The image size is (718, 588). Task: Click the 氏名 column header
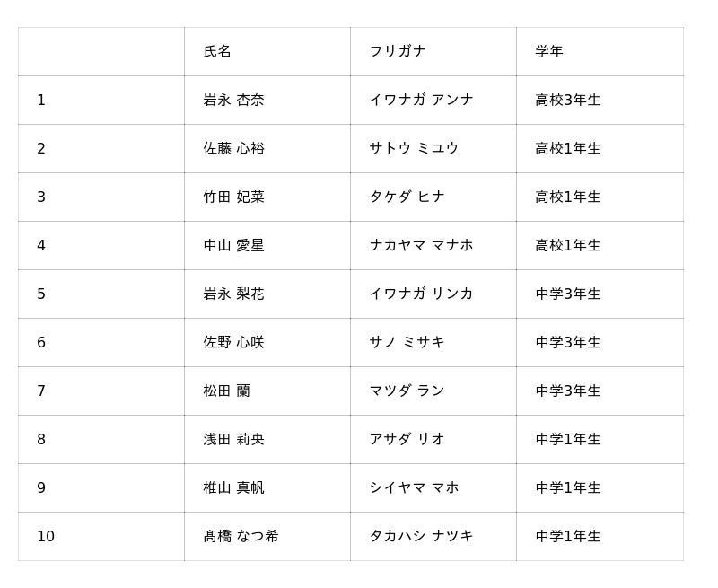pyautogui.click(x=217, y=52)
